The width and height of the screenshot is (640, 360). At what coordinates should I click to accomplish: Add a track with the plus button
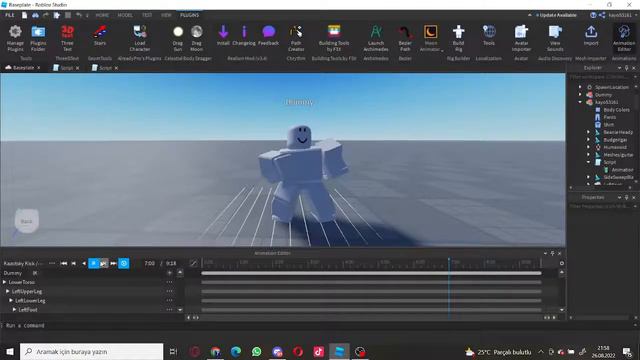[x=169, y=273]
